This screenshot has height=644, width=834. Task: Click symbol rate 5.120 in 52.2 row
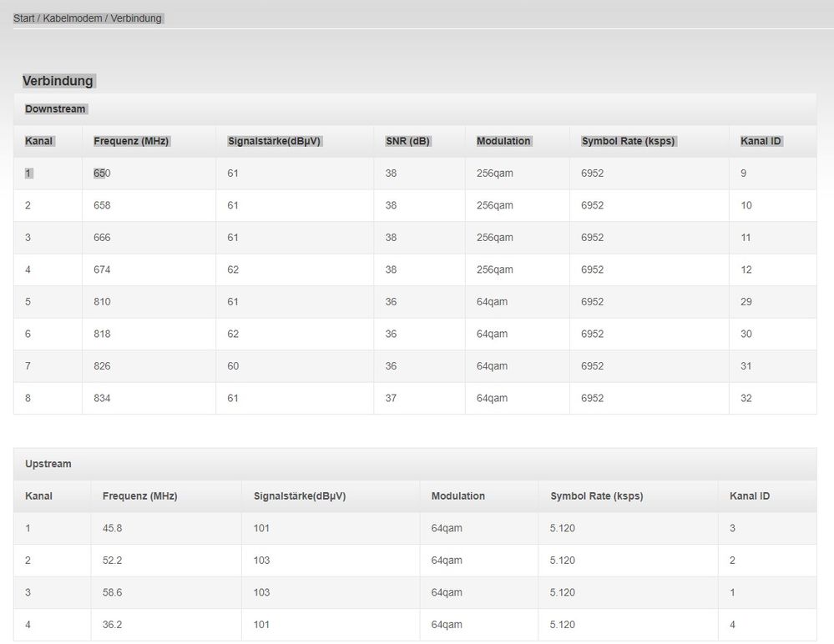(x=563, y=561)
